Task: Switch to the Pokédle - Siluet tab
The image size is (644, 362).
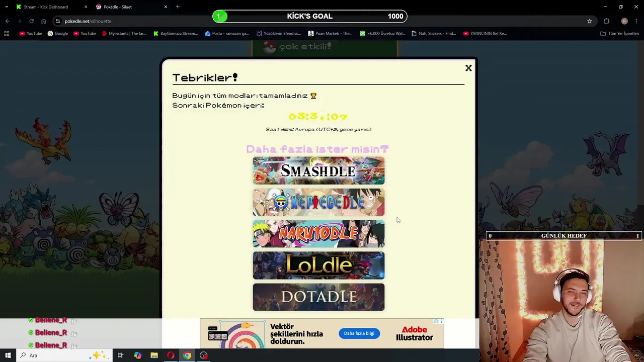Action: coord(118,7)
